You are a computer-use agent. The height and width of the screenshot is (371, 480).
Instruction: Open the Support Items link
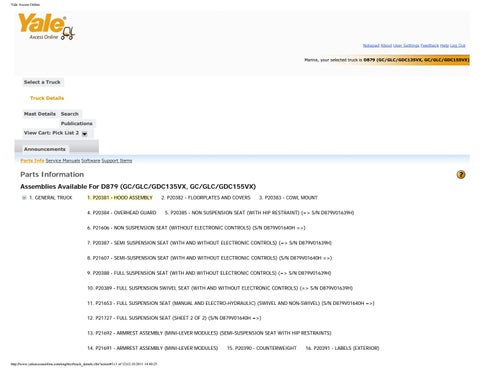click(x=117, y=161)
